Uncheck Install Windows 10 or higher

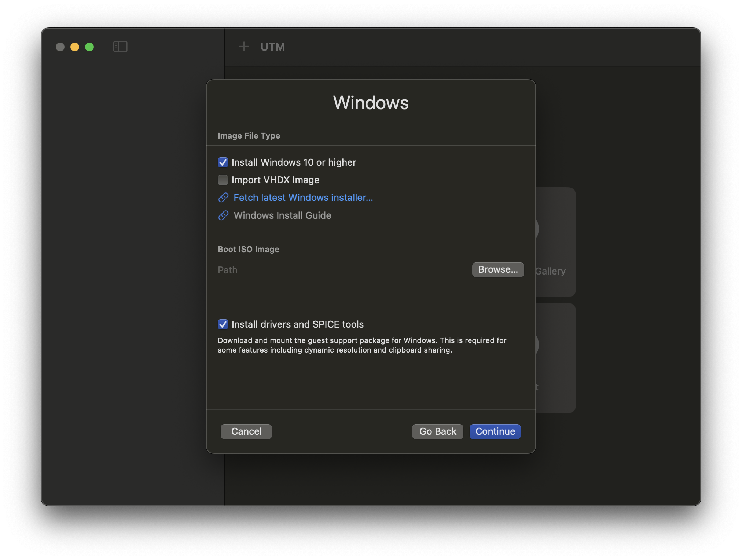coord(223,162)
